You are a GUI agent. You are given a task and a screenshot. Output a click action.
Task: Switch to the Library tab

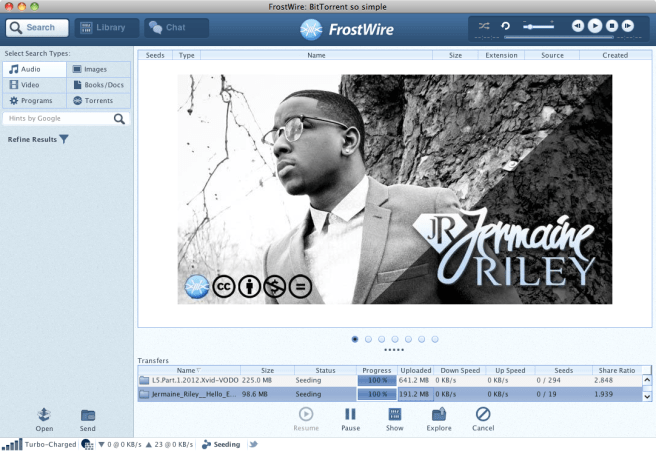tap(102, 28)
